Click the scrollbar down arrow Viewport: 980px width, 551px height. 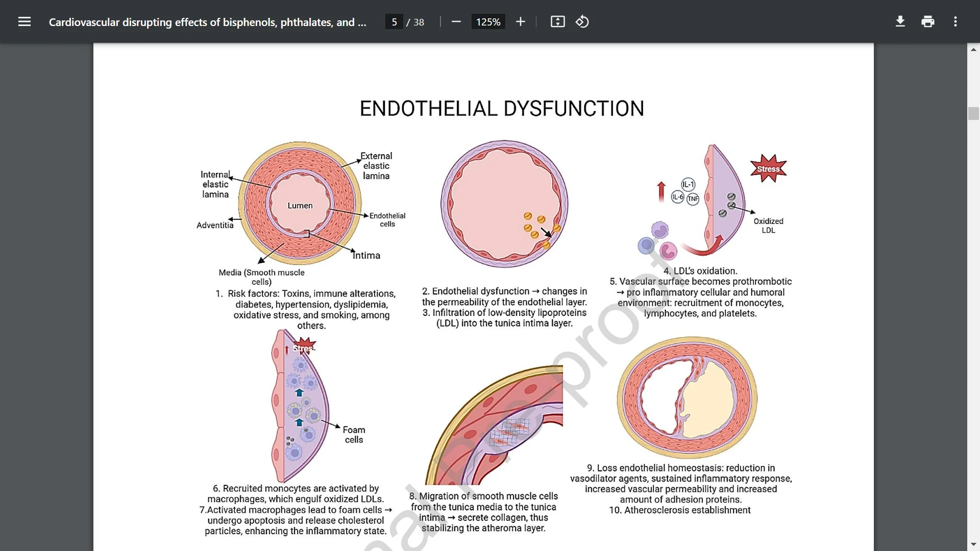973,544
